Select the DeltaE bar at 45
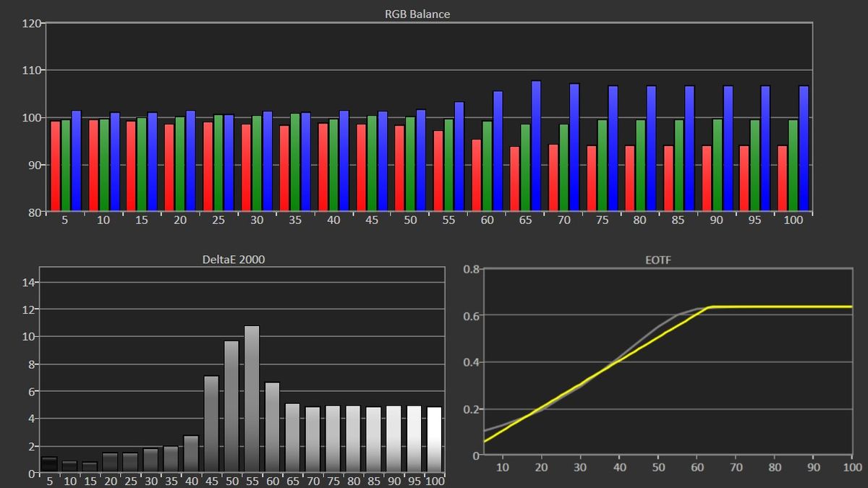868x488 pixels. 211,424
